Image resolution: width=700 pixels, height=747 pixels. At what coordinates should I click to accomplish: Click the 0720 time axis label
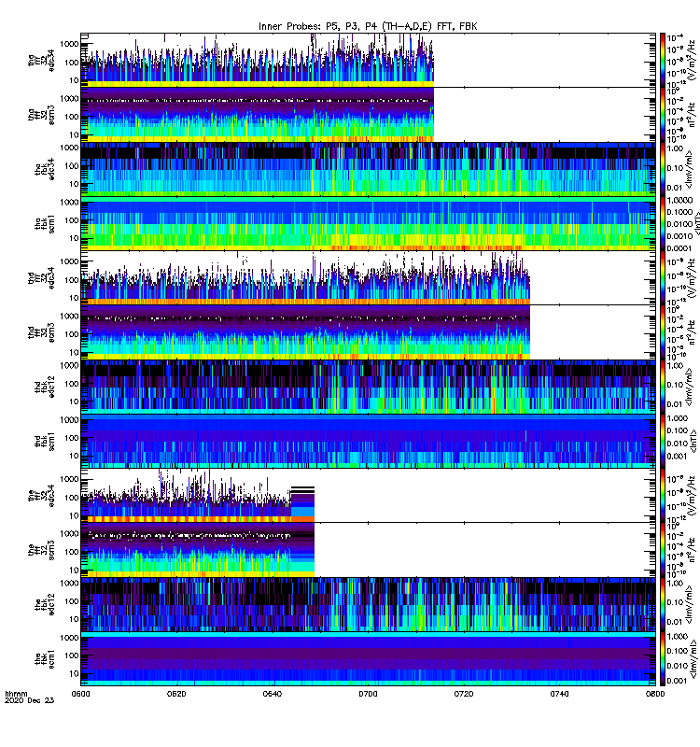tap(464, 694)
